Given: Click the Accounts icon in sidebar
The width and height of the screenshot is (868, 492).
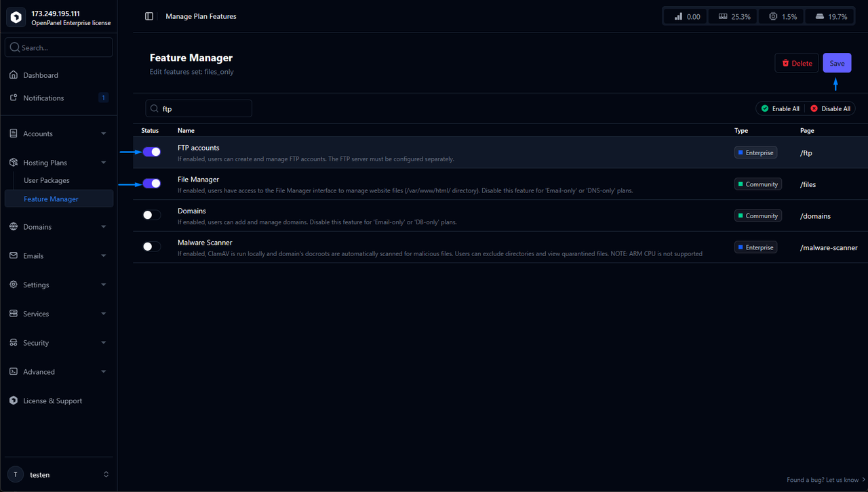Looking at the screenshot, I should [x=14, y=134].
